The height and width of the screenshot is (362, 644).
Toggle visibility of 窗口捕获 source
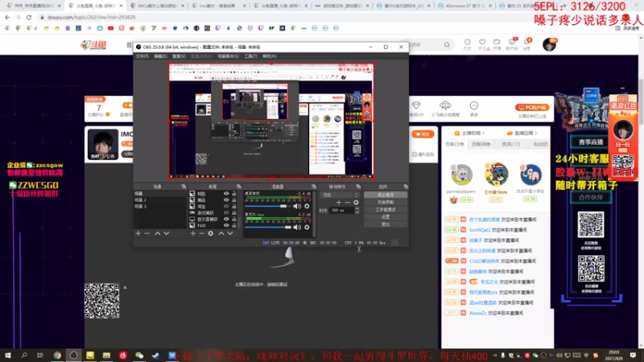tap(226, 212)
